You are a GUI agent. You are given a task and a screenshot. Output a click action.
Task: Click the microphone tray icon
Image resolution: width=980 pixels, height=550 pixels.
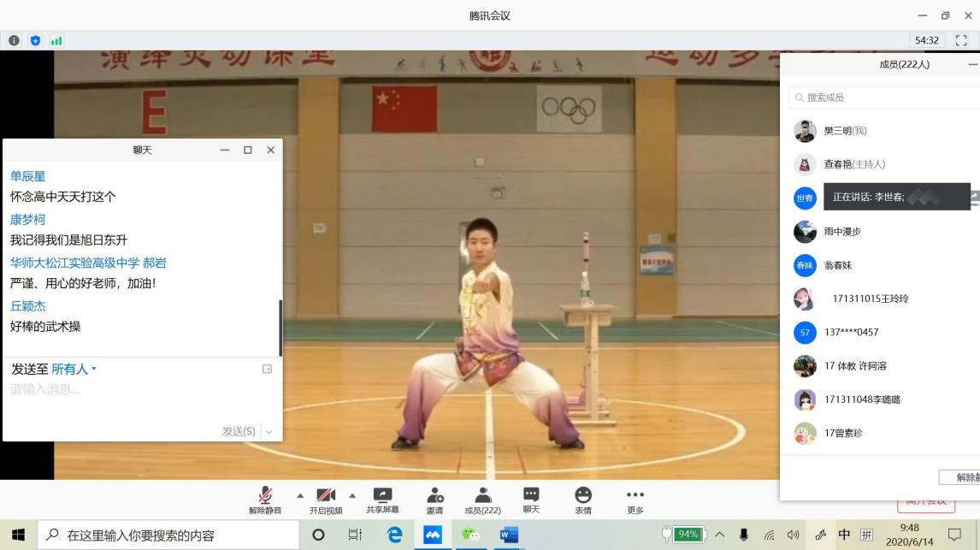[x=744, y=535]
